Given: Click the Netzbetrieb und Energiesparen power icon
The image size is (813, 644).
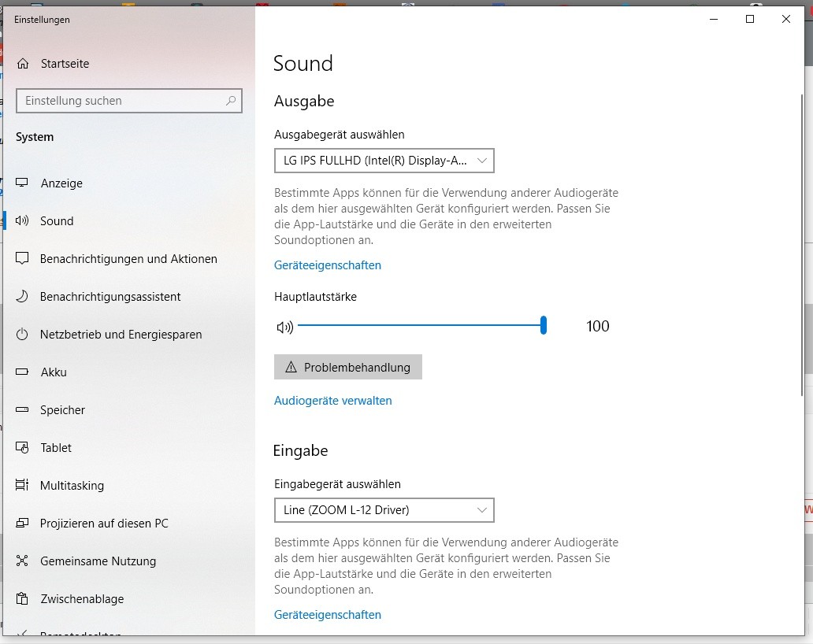Looking at the screenshot, I should pos(23,335).
